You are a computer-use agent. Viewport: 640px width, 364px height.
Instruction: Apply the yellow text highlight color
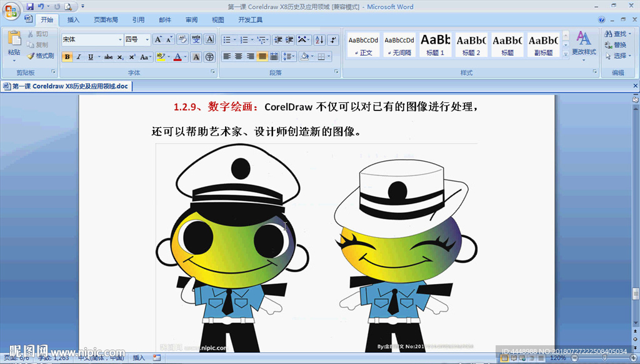point(160,57)
